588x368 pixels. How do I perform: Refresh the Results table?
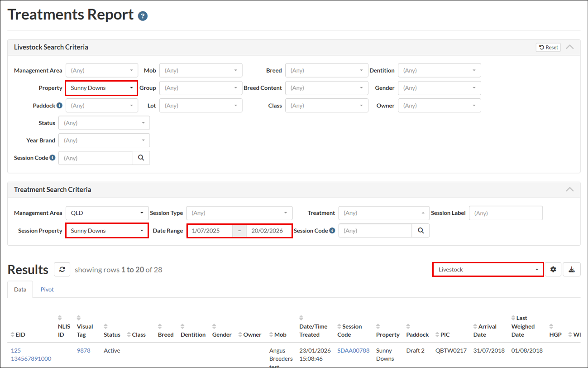point(62,270)
